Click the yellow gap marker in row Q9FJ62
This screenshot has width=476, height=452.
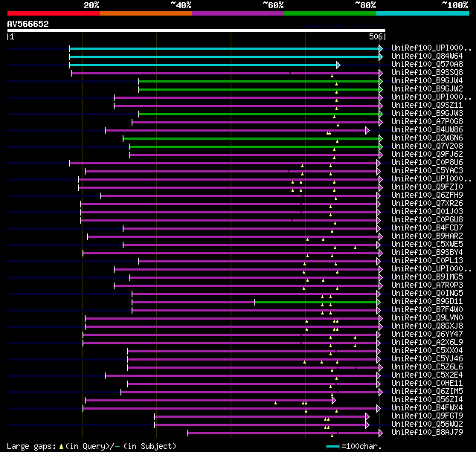[x=334, y=158]
